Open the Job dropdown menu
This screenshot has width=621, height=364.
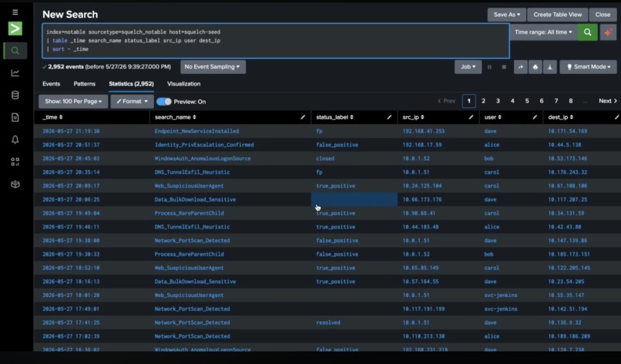(x=468, y=67)
